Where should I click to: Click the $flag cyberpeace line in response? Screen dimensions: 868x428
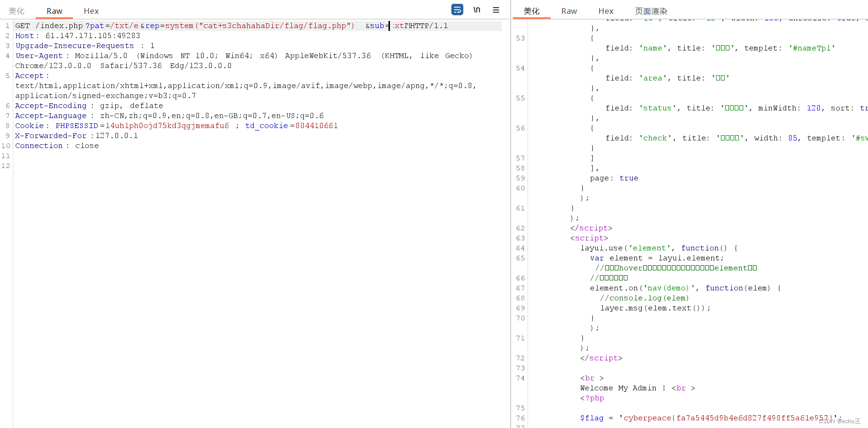coord(710,418)
